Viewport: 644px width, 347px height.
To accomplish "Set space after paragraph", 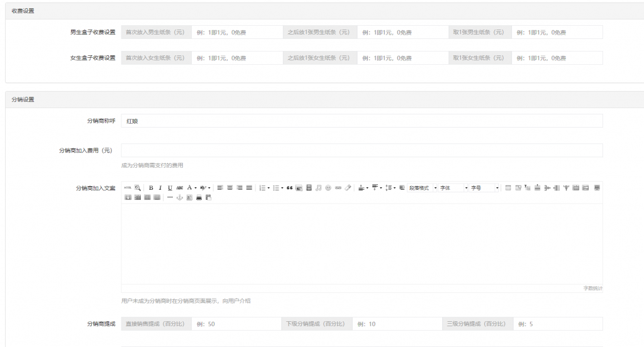I will (375, 188).
